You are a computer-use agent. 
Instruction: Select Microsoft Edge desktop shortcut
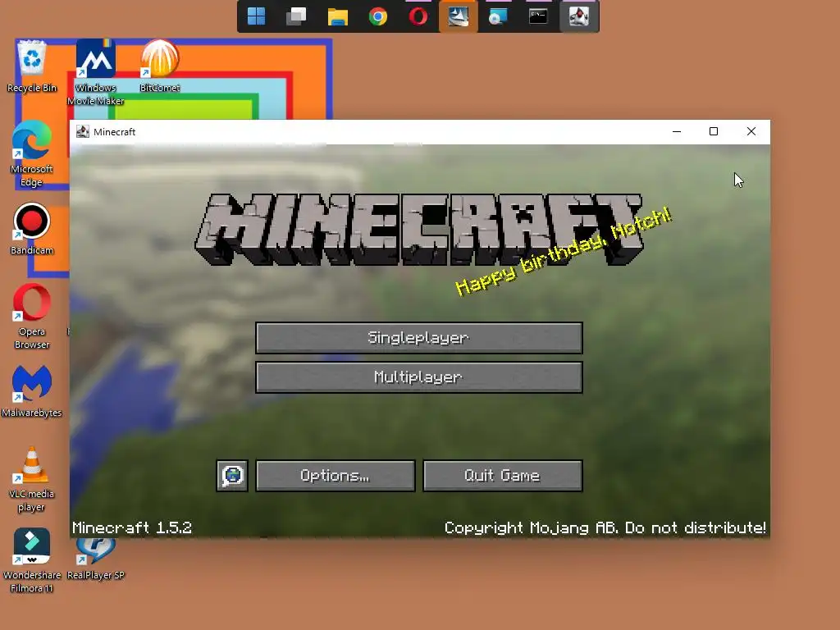click(x=32, y=153)
